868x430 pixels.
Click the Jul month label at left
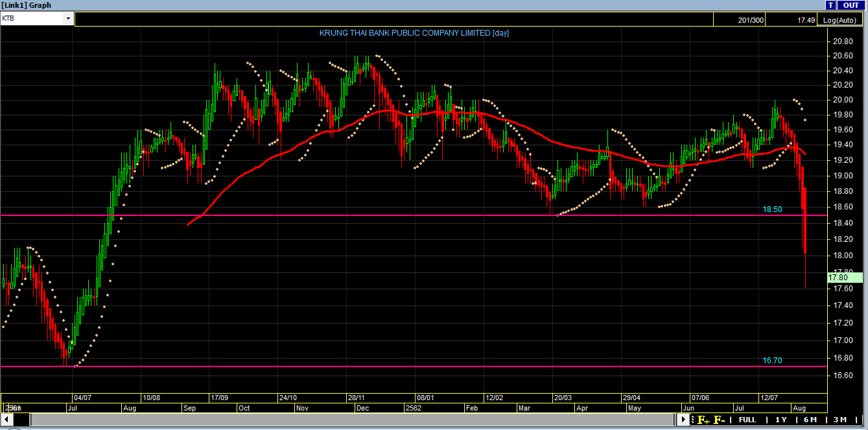pos(73,409)
